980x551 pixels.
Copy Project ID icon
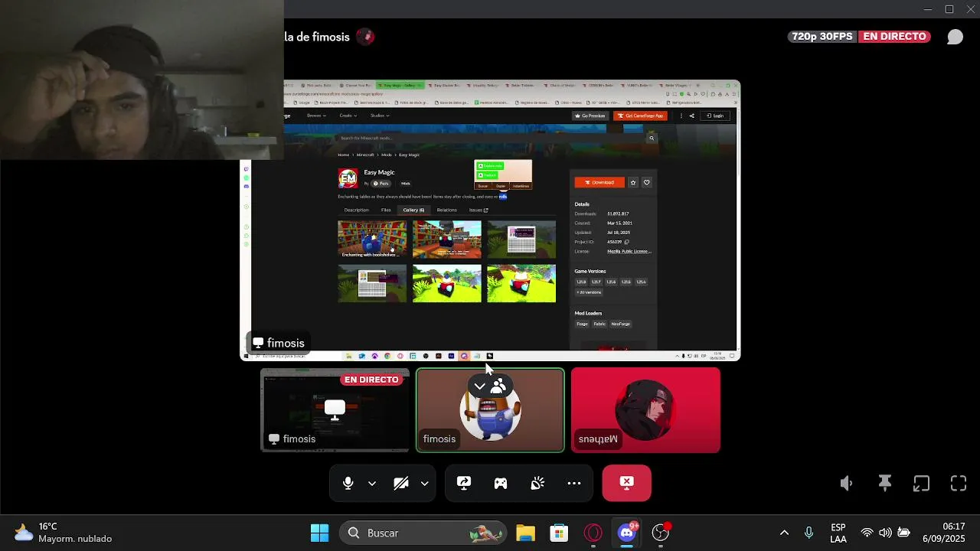[x=626, y=242]
